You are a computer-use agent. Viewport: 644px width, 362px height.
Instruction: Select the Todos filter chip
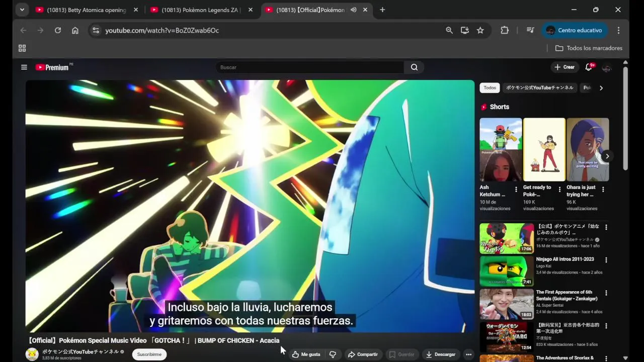490,87
